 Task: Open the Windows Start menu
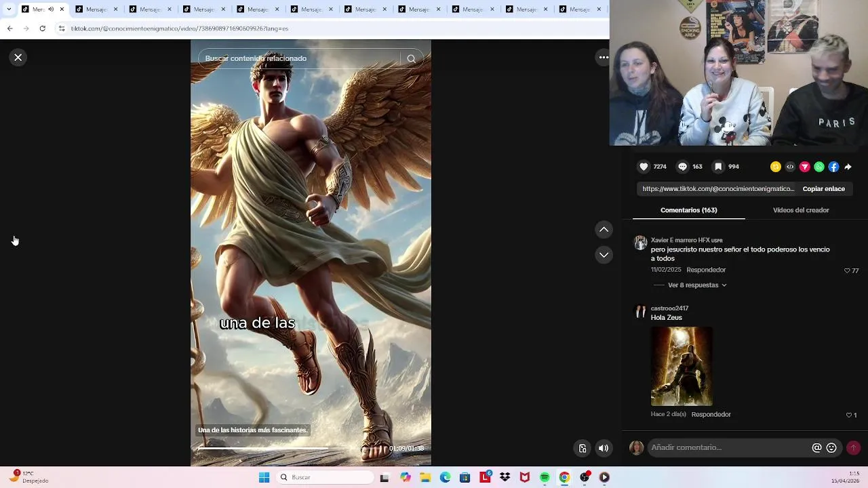[x=264, y=477]
